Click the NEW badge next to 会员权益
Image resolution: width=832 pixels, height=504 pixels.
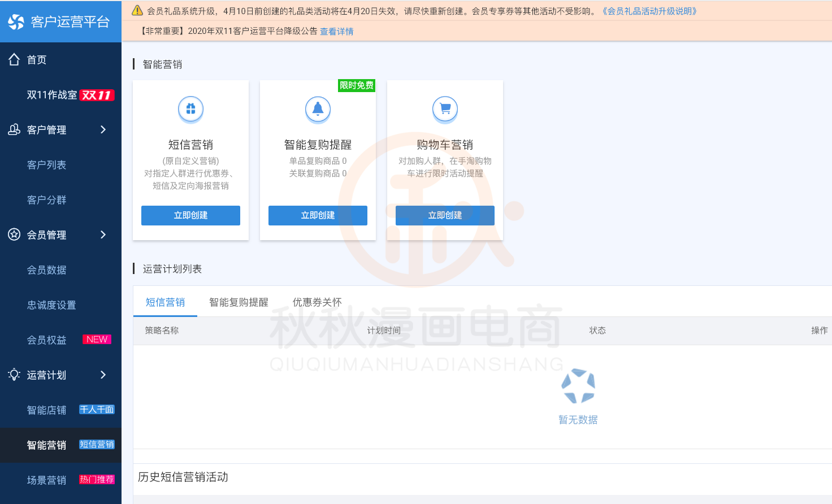97,340
